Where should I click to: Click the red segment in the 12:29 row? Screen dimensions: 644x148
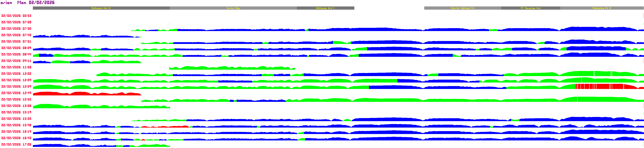coord(605,87)
